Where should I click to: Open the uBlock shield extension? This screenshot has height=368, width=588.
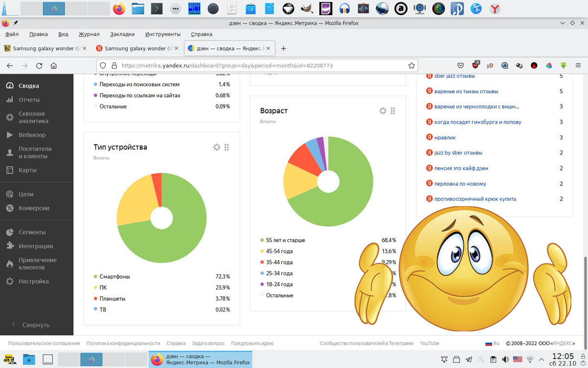(x=475, y=65)
